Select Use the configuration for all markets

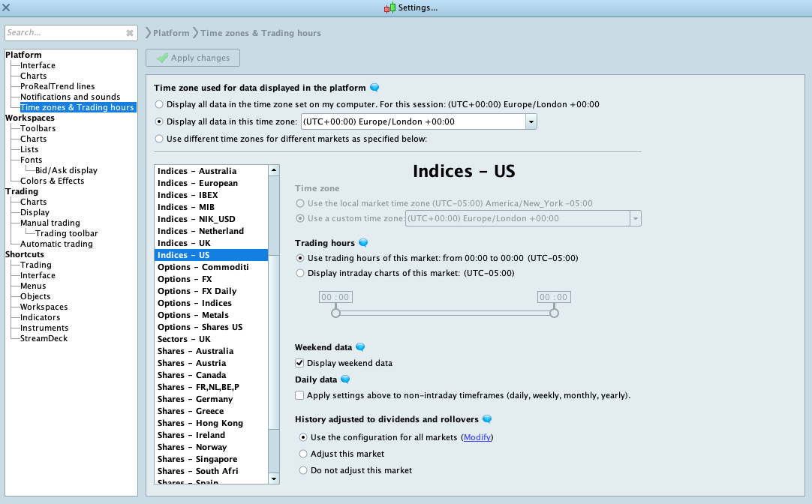tap(303, 437)
